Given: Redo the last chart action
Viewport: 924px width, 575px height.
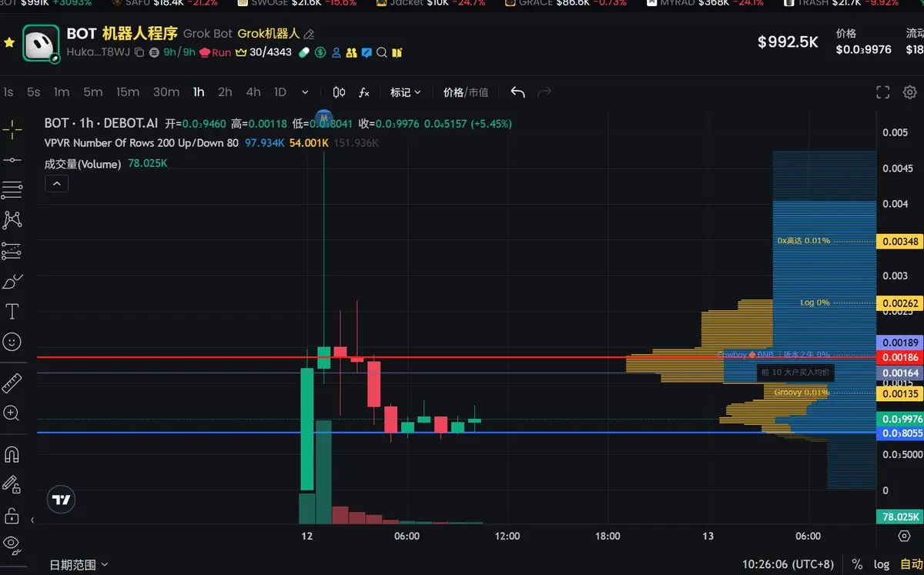Looking at the screenshot, I should pyautogui.click(x=544, y=92).
